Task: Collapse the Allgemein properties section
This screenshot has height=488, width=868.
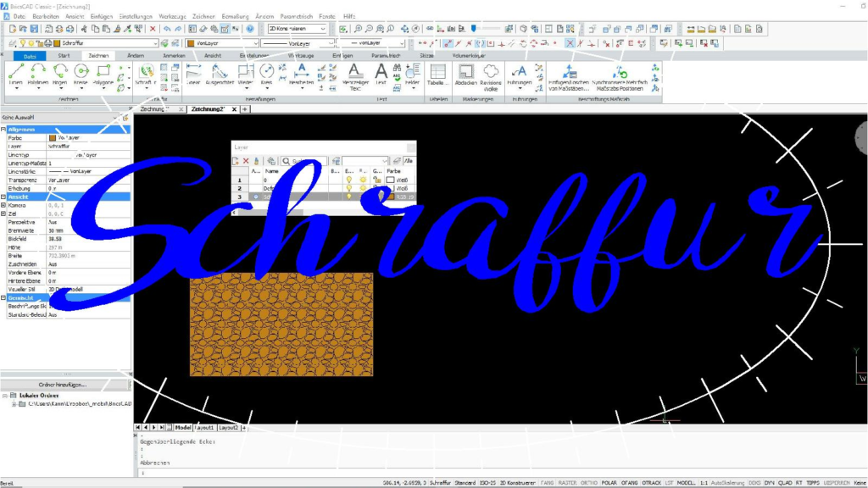Action: click(3, 130)
